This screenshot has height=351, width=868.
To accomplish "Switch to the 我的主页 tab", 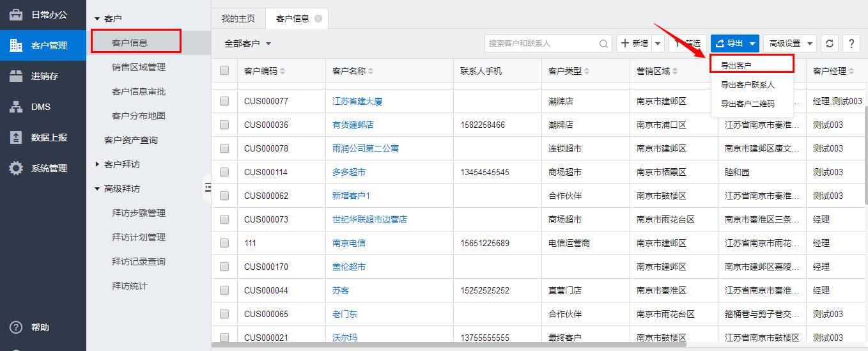I will click(238, 19).
